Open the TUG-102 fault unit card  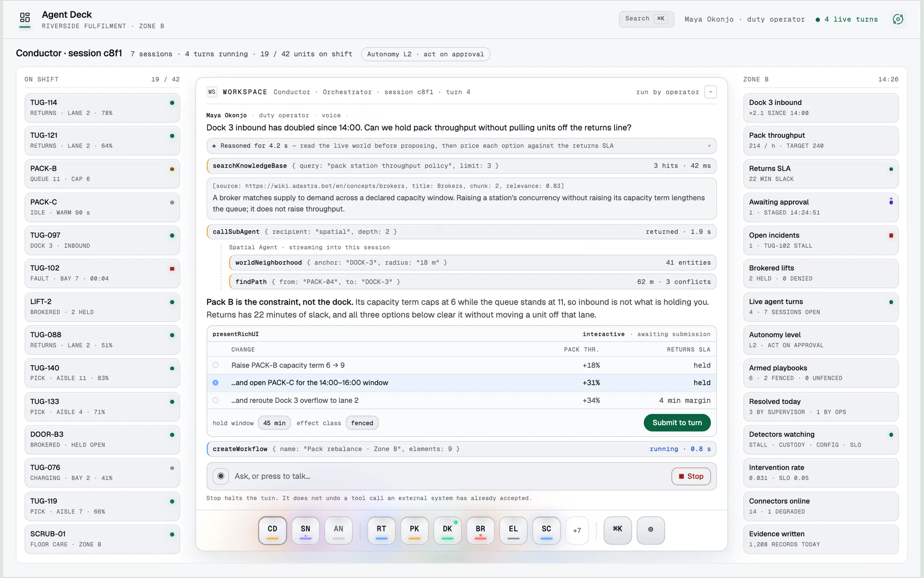click(102, 273)
